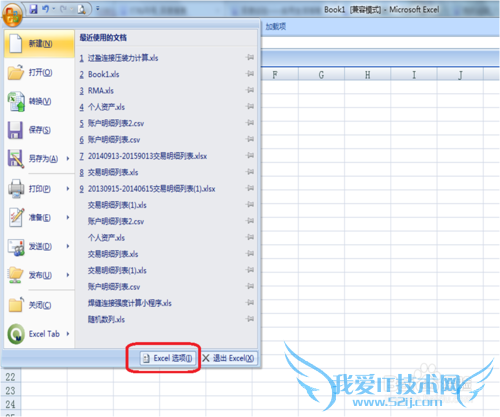Toggle pin for 焊缝连接强度计算小程序.xls
This screenshot has width=500, height=417.
coord(250,303)
